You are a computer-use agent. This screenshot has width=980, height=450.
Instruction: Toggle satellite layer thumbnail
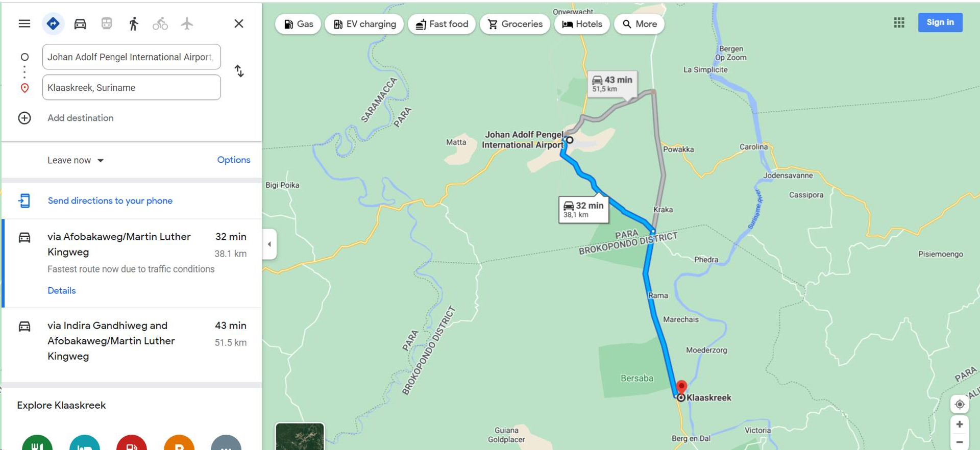(x=300, y=436)
